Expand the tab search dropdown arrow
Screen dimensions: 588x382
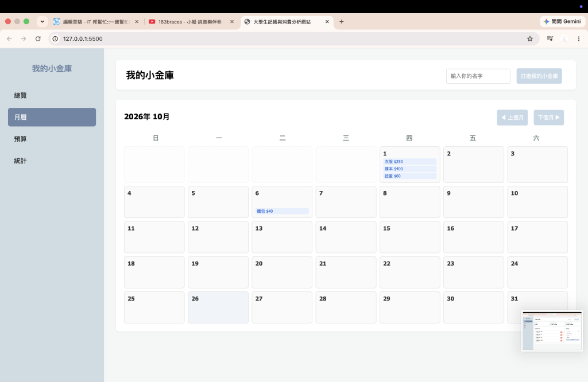(42, 22)
